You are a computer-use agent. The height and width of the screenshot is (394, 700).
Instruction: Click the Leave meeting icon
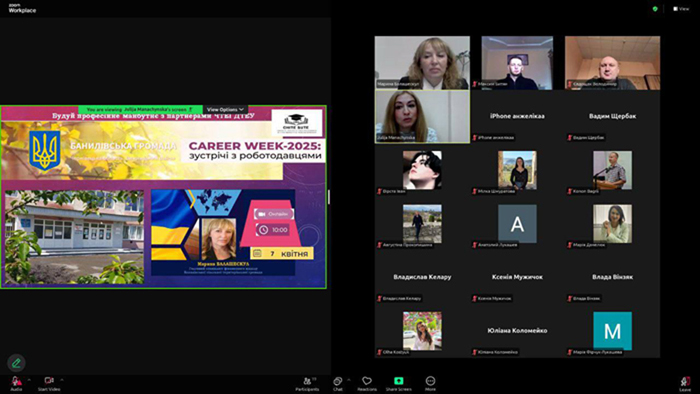pyautogui.click(x=685, y=381)
